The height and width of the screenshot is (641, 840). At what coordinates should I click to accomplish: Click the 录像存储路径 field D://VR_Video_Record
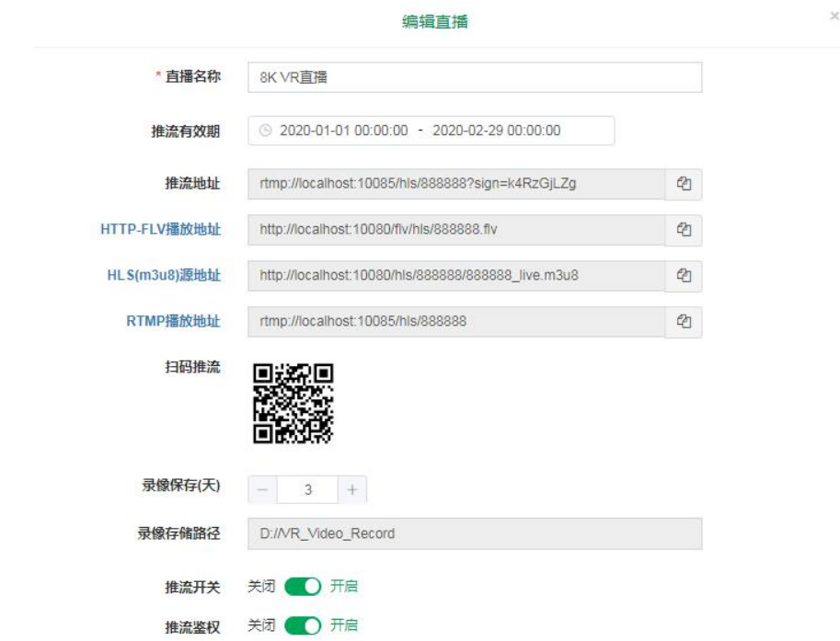pos(475,533)
